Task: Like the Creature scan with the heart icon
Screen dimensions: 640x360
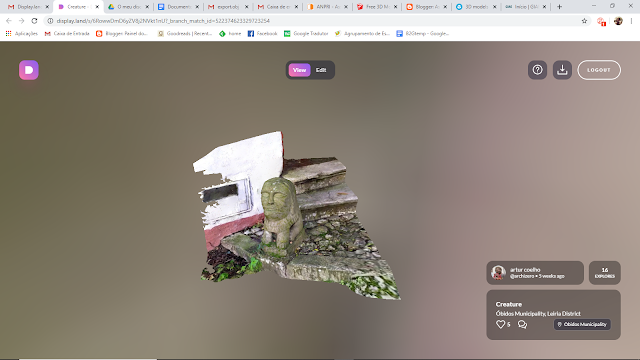Action: tap(500, 324)
